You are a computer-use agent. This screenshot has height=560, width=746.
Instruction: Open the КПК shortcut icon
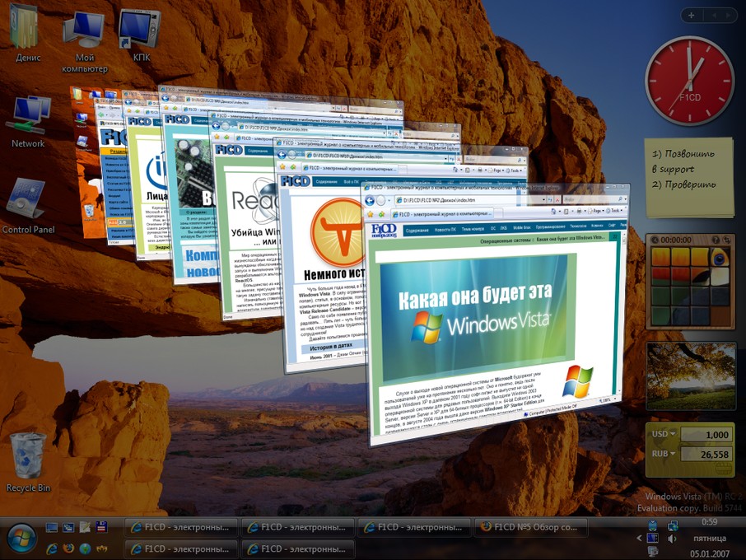click(x=141, y=37)
